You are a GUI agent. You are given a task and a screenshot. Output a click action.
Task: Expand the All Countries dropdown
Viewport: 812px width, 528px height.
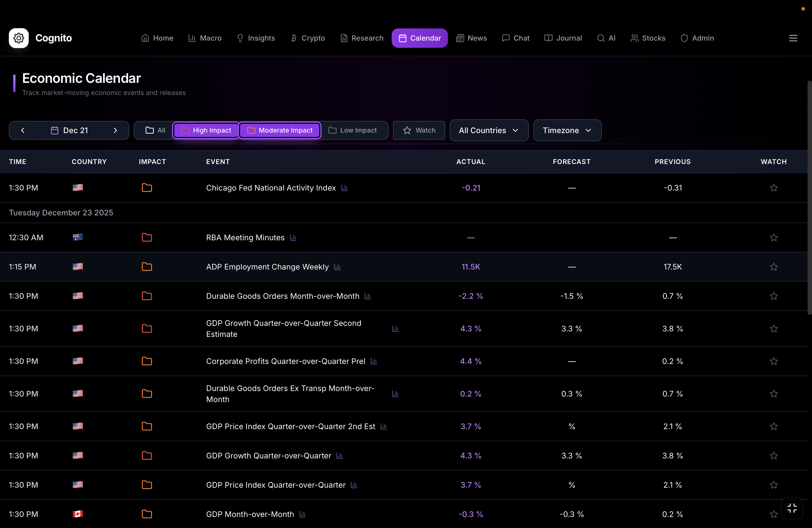coord(489,130)
